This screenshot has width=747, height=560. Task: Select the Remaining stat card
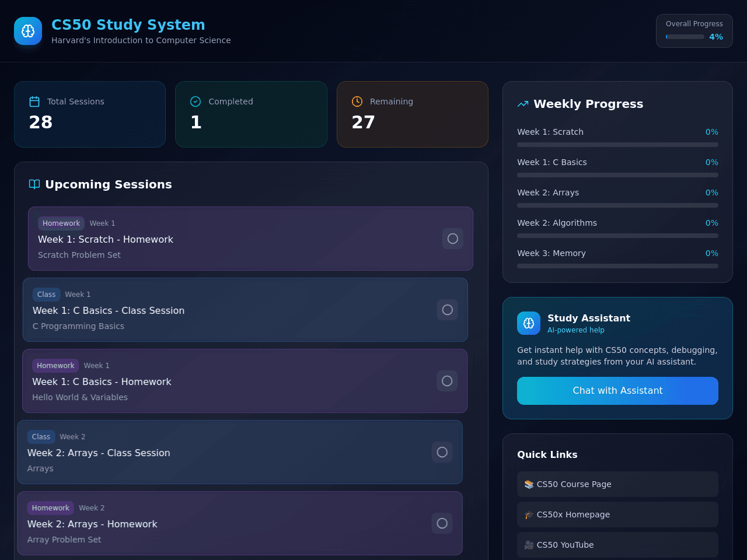coord(413,114)
